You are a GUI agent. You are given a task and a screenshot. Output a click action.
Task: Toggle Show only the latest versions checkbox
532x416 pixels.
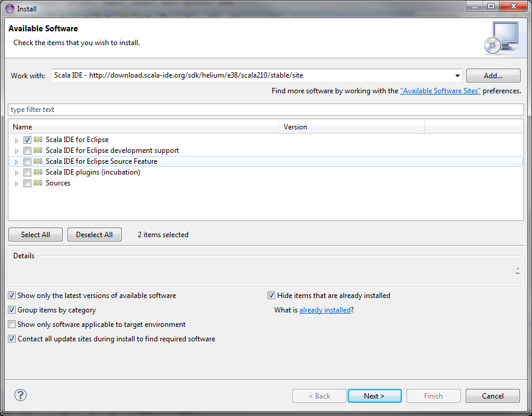[12, 296]
